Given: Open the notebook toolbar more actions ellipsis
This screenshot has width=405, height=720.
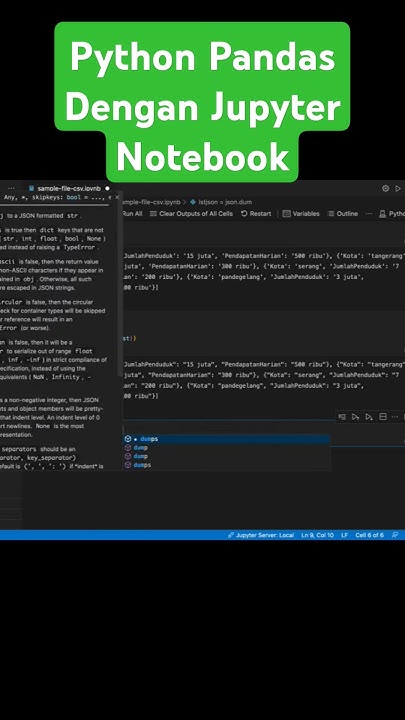Looking at the screenshot, I should tap(369, 214).
